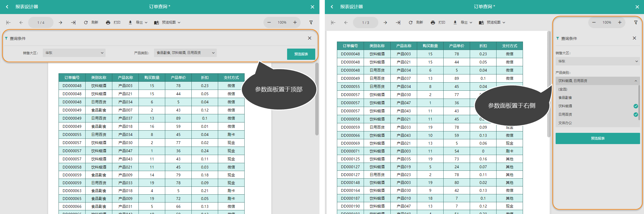This screenshot has height=214, width=644.
Task: Close the right-side 查询条件 panel
Action: (634, 38)
